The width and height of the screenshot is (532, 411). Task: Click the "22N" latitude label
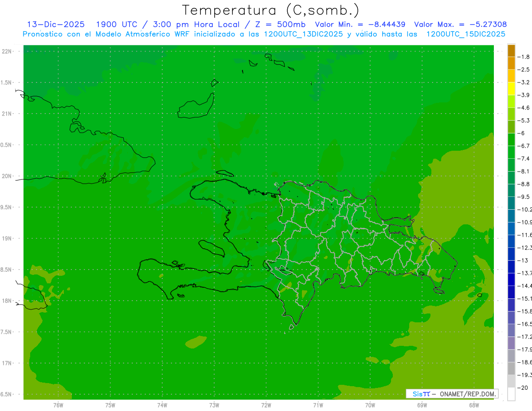[7, 51]
